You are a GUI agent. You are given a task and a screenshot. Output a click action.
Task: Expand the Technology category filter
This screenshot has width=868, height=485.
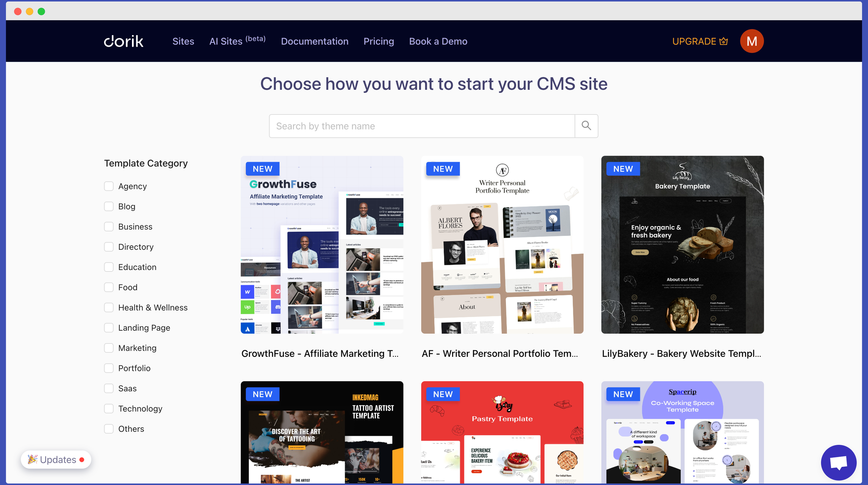click(110, 409)
